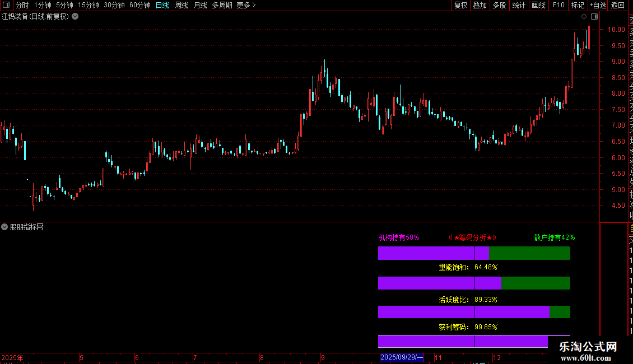Image resolution: width=633 pixels, height=364 pixels.
Task: Open the 股朋指标网 indicator dropdown
Action: click(4, 227)
